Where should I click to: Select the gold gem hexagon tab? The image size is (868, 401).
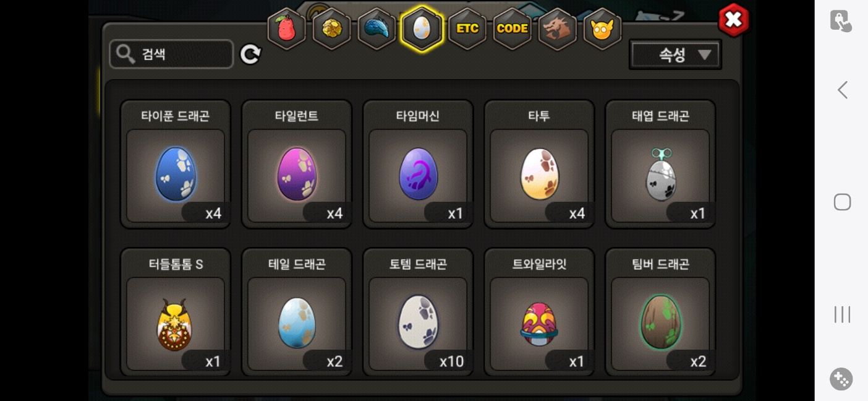coord(332,28)
